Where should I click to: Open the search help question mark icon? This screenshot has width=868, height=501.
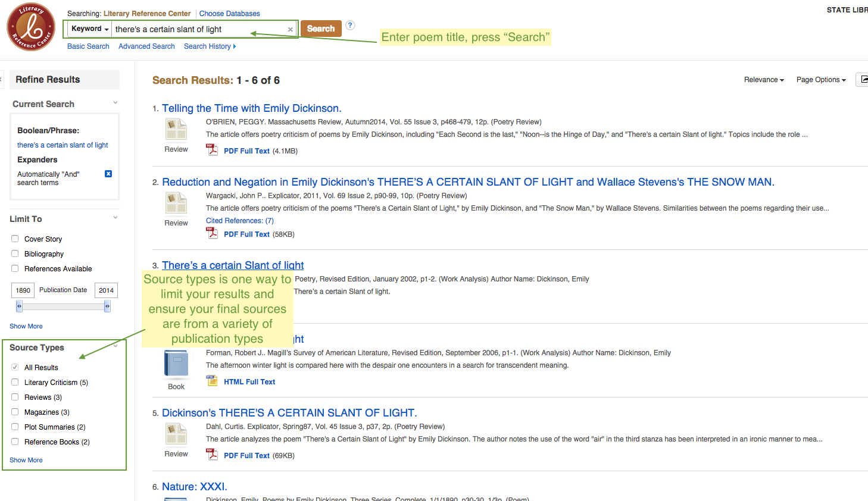pos(350,25)
